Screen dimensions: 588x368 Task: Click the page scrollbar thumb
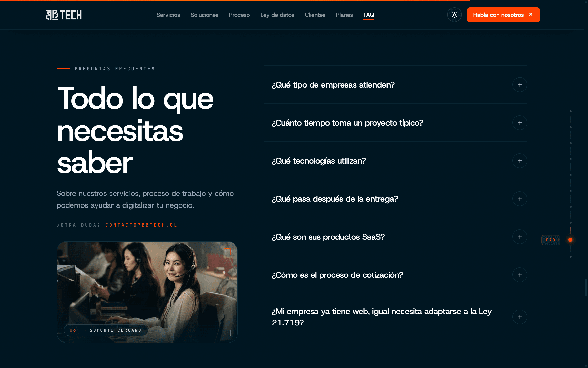(x=586, y=287)
